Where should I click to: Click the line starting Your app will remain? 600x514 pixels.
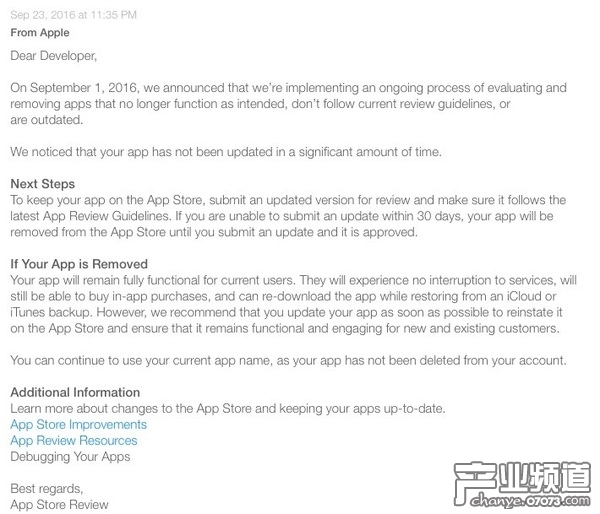(x=293, y=280)
